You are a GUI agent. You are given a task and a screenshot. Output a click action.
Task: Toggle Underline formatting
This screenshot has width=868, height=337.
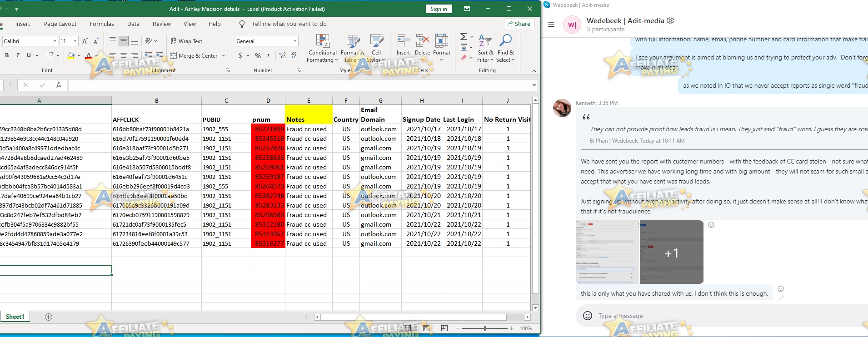pyautogui.click(x=29, y=55)
